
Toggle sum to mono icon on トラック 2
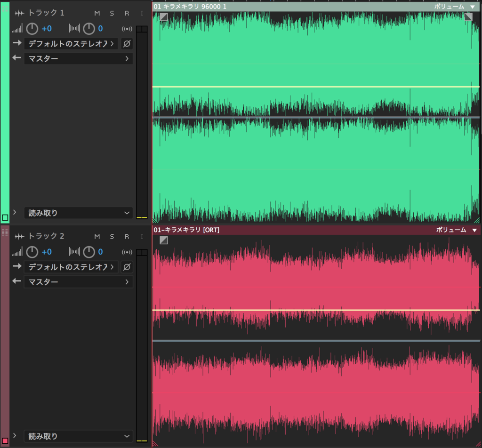(127, 252)
